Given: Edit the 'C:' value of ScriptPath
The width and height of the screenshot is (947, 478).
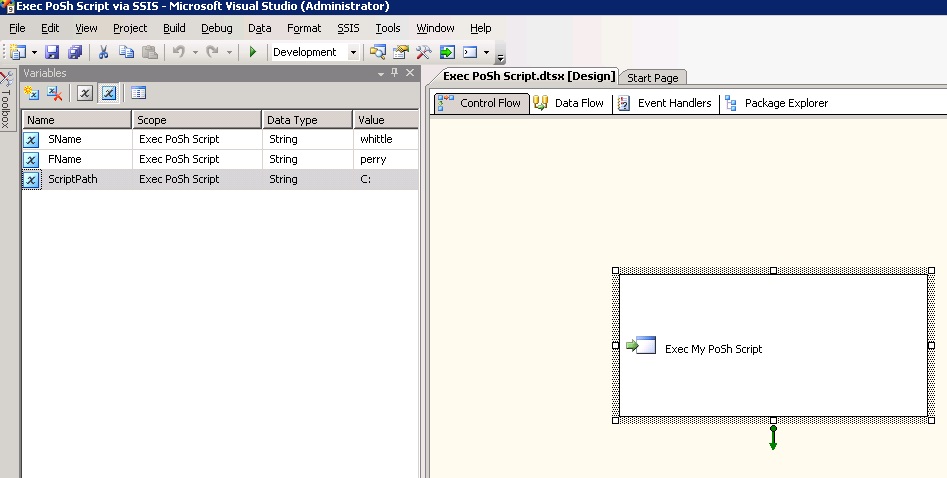Looking at the screenshot, I should tap(386, 179).
